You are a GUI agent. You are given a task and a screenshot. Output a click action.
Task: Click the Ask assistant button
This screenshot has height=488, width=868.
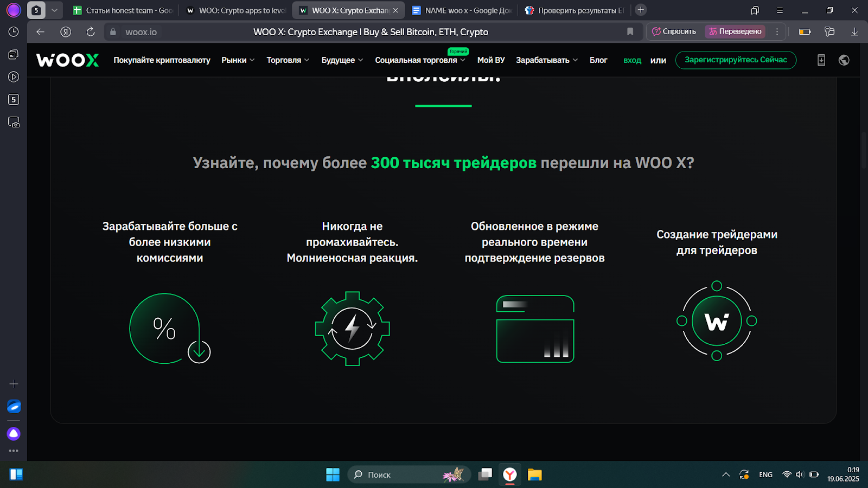674,31
